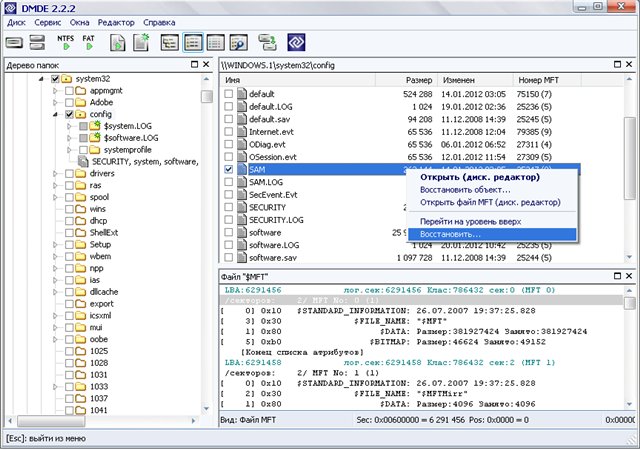
Task: Expand the wbem tree node
Action: (55, 256)
